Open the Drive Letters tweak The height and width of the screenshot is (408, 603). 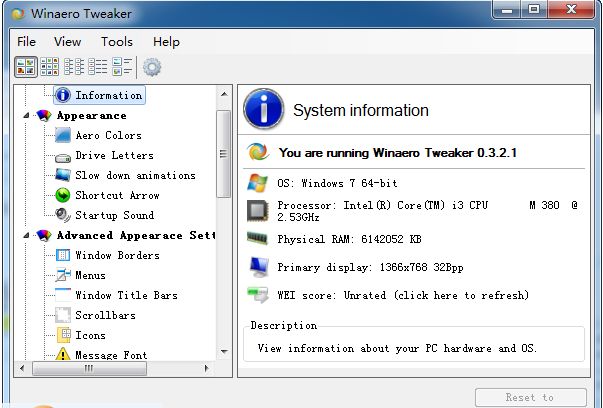(x=114, y=155)
